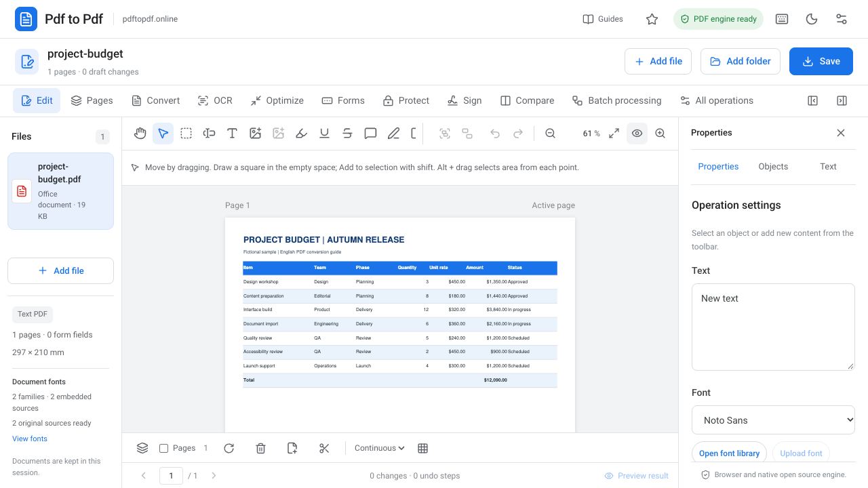
Task: Choose the dashed marquee selection tool
Action: tap(186, 134)
